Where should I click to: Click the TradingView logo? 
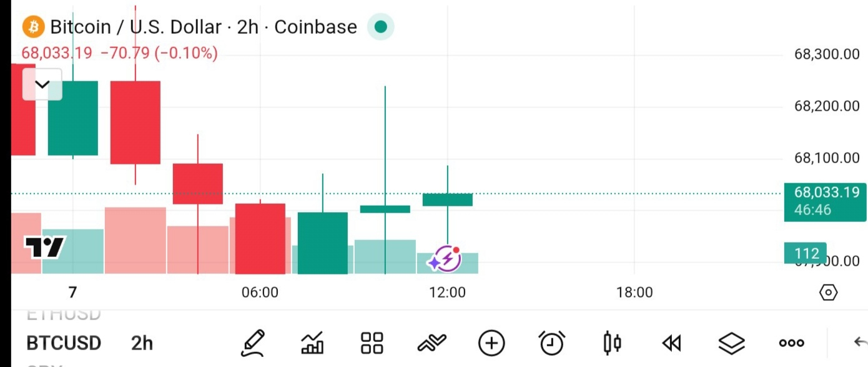pyautogui.click(x=44, y=248)
